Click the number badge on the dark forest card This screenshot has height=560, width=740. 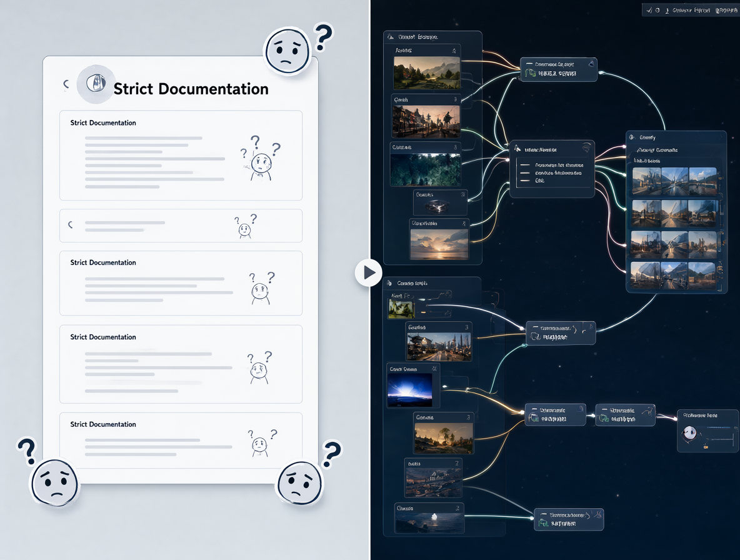tap(455, 147)
